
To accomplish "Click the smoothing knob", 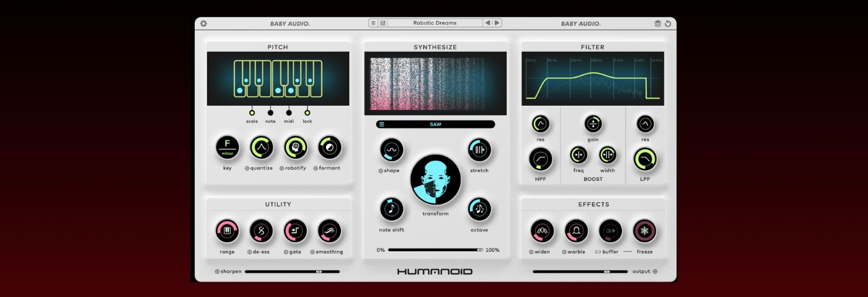I will click(330, 231).
